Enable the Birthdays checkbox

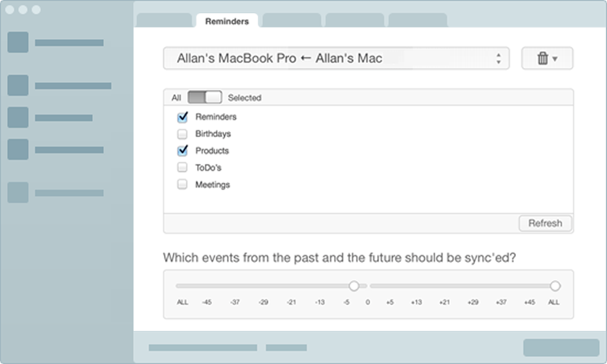click(x=182, y=134)
